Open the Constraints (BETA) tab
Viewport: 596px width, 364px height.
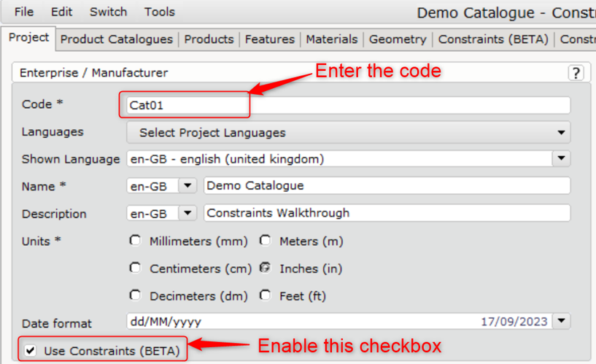493,39
